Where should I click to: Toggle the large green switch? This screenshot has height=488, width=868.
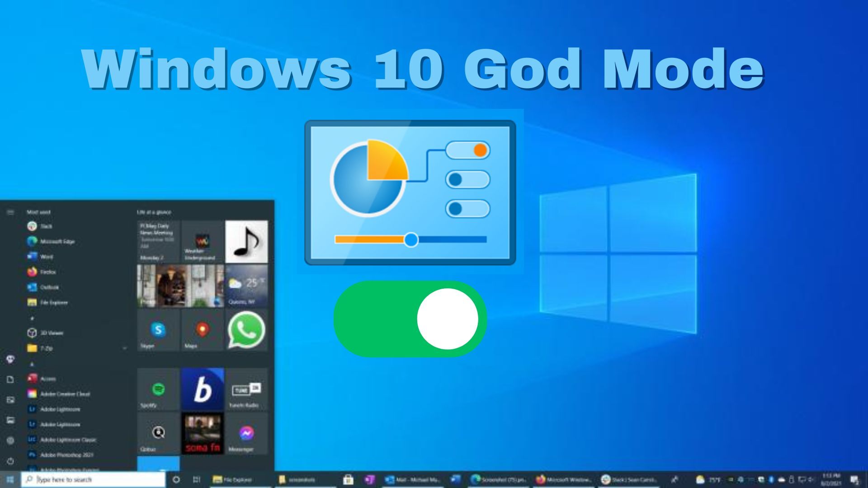410,319
